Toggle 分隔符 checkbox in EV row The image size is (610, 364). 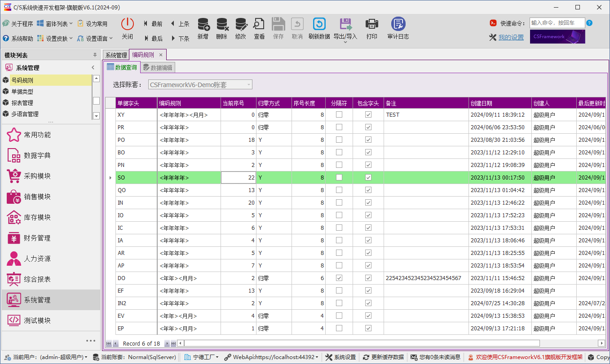click(339, 316)
